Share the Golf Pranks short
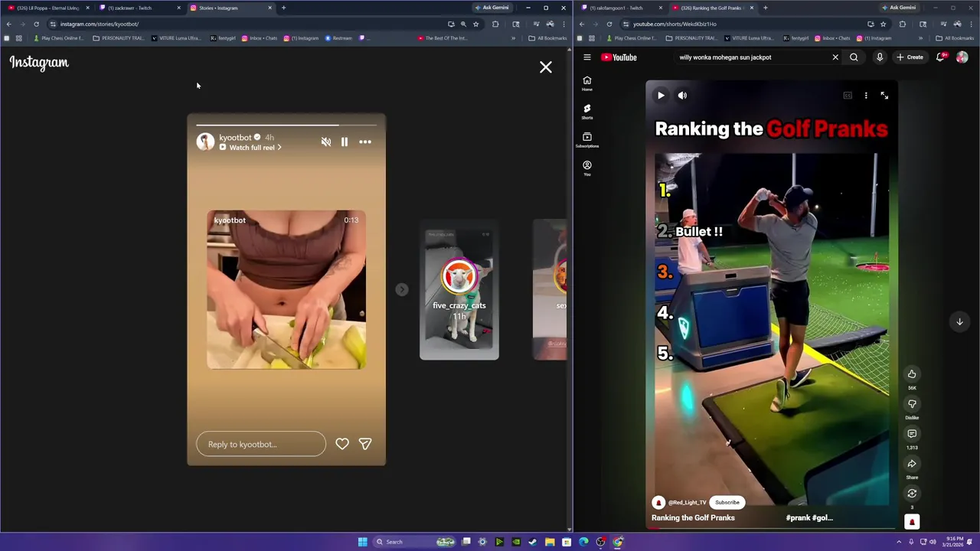This screenshot has height=551, width=980. click(x=912, y=464)
